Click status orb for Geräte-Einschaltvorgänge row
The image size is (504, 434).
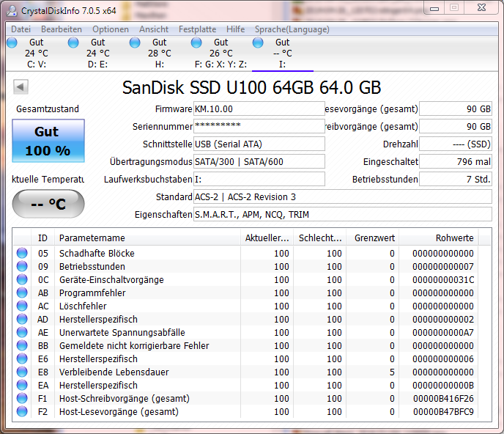click(22, 279)
